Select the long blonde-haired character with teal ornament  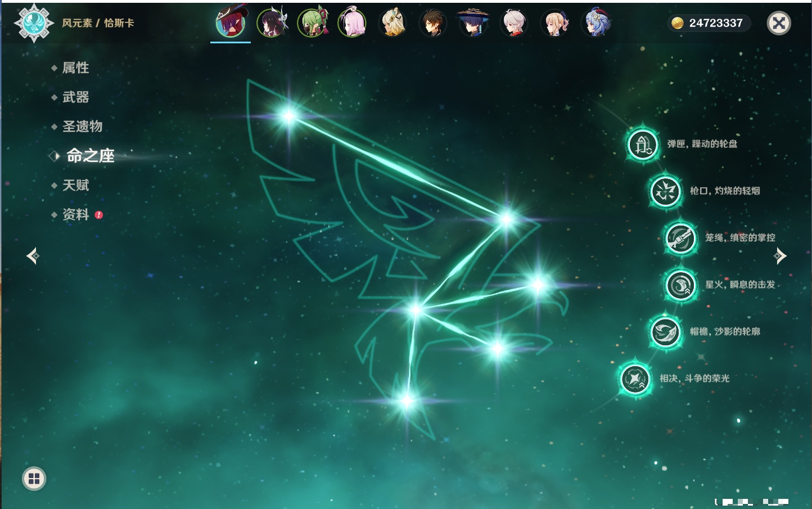[393, 23]
